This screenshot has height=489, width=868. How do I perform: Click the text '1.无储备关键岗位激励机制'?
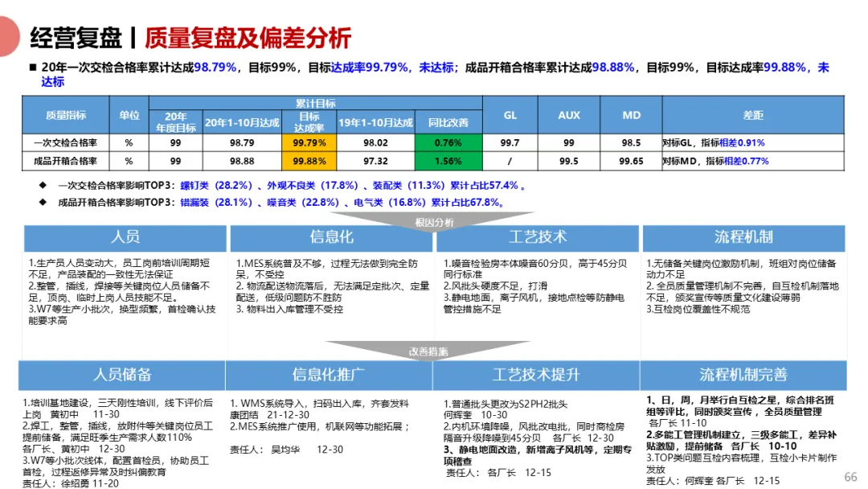(x=705, y=264)
